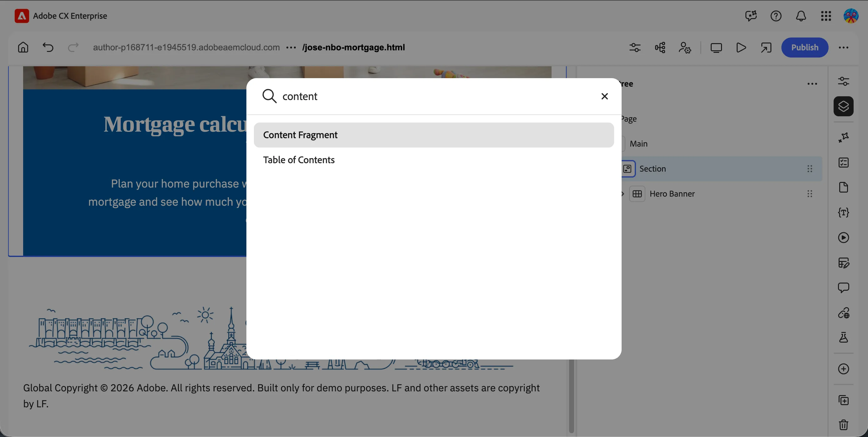Open the device emulator screen icon
This screenshot has height=437, width=868.
[x=716, y=48]
